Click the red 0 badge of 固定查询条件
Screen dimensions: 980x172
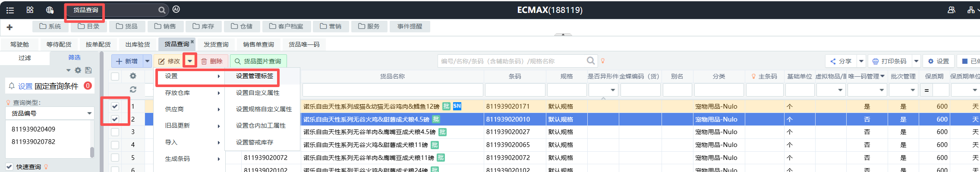pos(88,85)
